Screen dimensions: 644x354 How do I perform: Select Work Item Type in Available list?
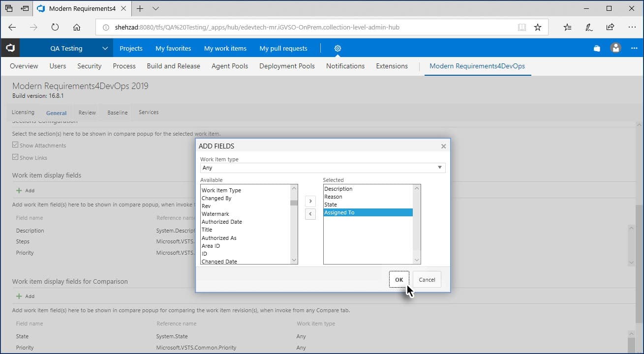[221, 190]
